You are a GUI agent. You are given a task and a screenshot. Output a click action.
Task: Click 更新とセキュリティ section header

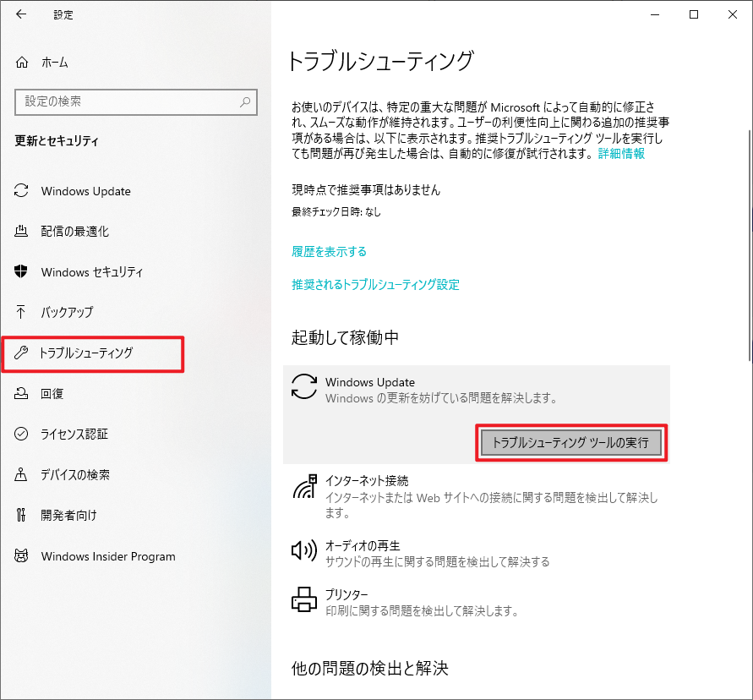click(x=56, y=141)
